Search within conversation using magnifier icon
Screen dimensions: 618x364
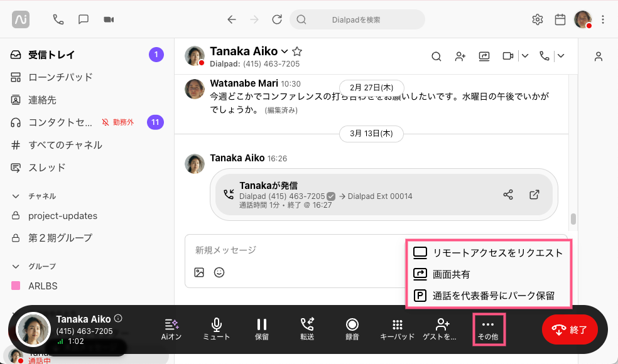(x=436, y=56)
